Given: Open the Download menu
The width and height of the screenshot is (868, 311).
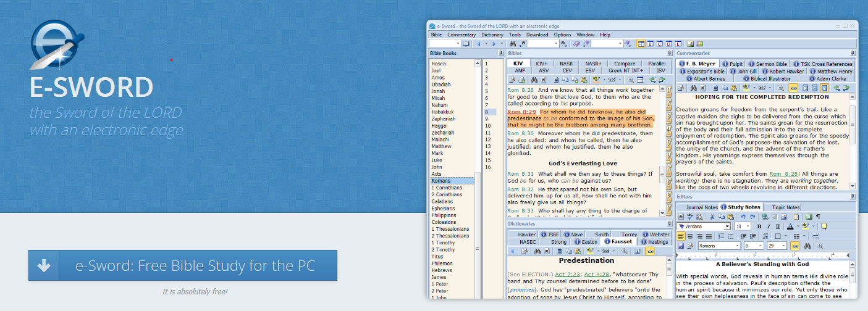Looking at the screenshot, I should click(x=537, y=35).
